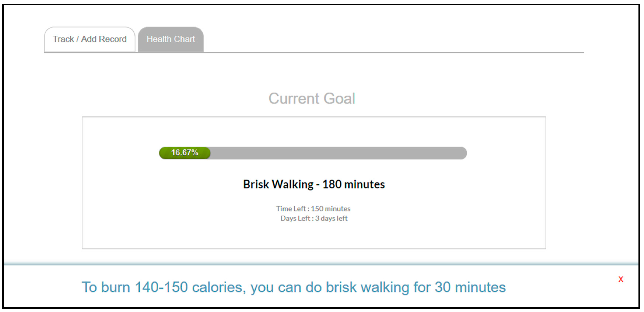The image size is (644, 312).
Task: Click "180 minutes" in the goal title
Action: [x=354, y=184]
